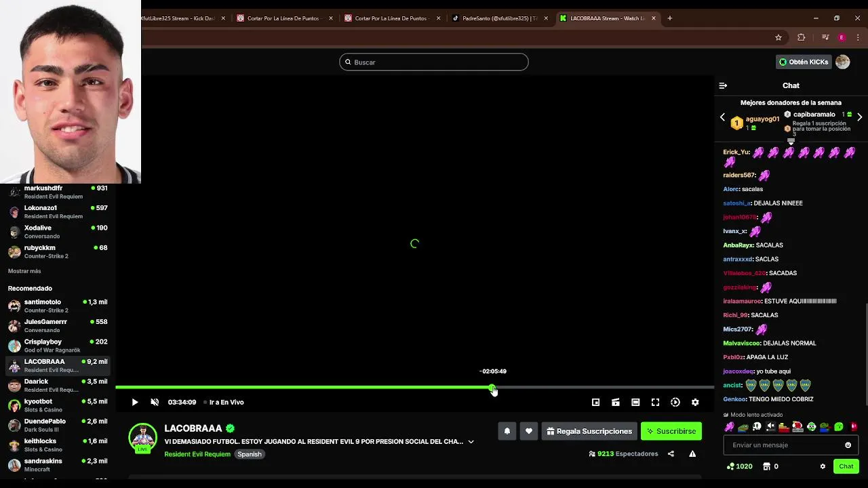The height and width of the screenshot is (488, 868).
Task: Collapse the chat panel icon
Action: tap(723, 85)
